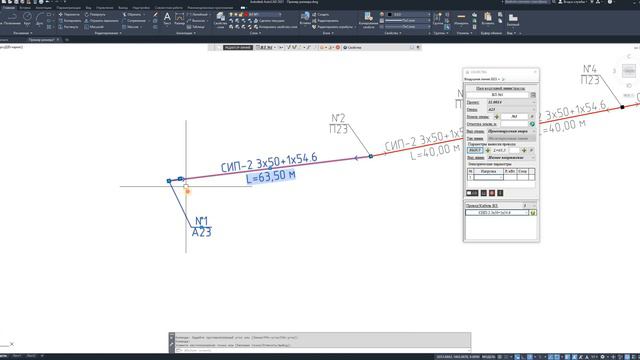This screenshot has width=640, height=360.
Task: Click green icon beside ground elevation field
Action: [x=532, y=124]
